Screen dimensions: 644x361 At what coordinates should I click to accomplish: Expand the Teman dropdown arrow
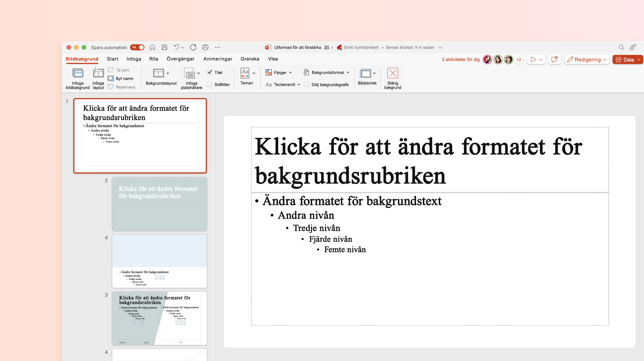click(254, 73)
